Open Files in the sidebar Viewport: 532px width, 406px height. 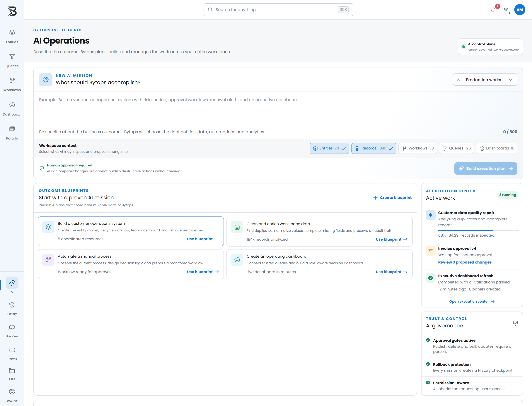click(x=12, y=374)
